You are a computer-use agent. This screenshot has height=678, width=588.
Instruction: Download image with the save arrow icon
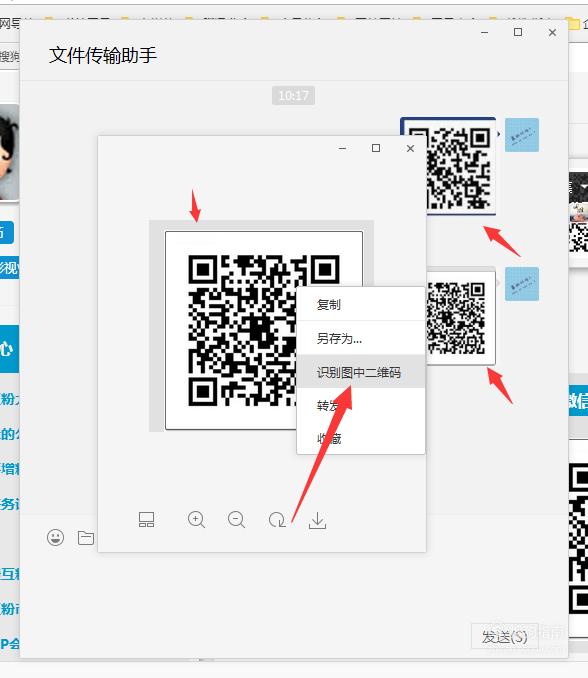[317, 520]
